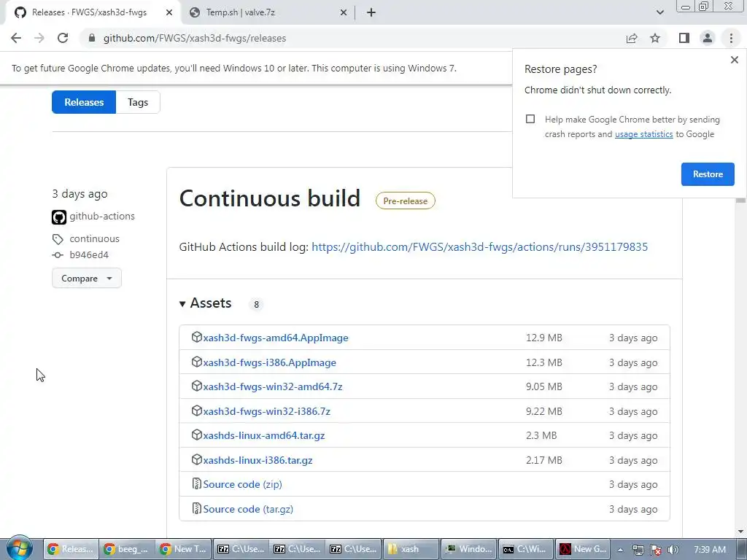Click the 7:39 AM taskbar clock
The width and height of the screenshot is (747, 560).
[710, 550]
